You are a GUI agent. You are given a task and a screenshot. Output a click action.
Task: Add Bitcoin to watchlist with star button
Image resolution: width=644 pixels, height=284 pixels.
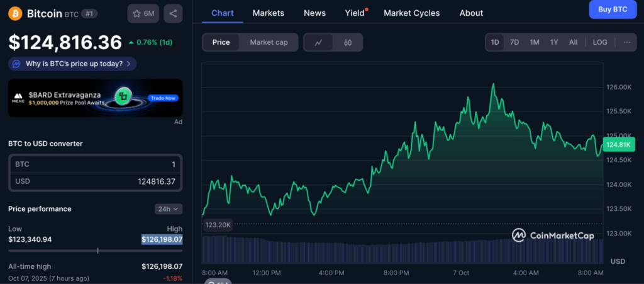click(x=143, y=13)
